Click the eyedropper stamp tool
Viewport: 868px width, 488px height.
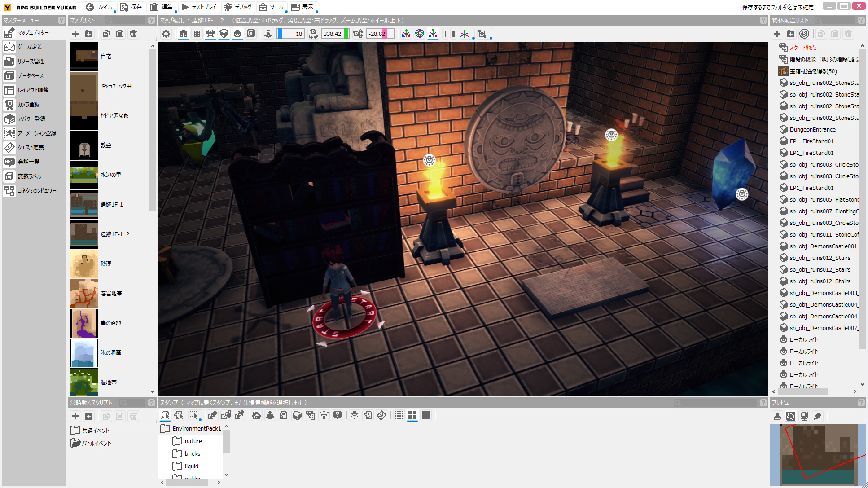click(x=240, y=415)
